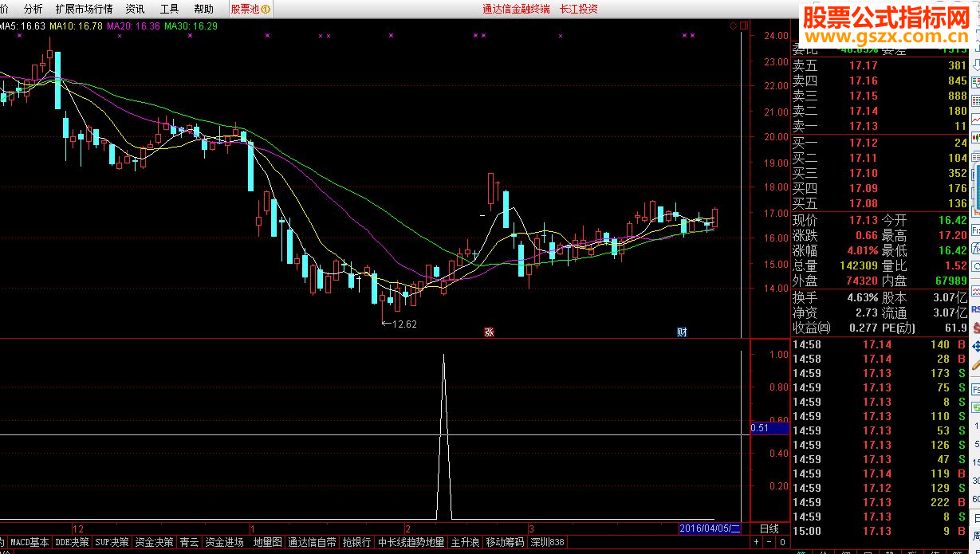
Task: Switch to the 通达信自带 indicator tab
Action: pos(312,542)
